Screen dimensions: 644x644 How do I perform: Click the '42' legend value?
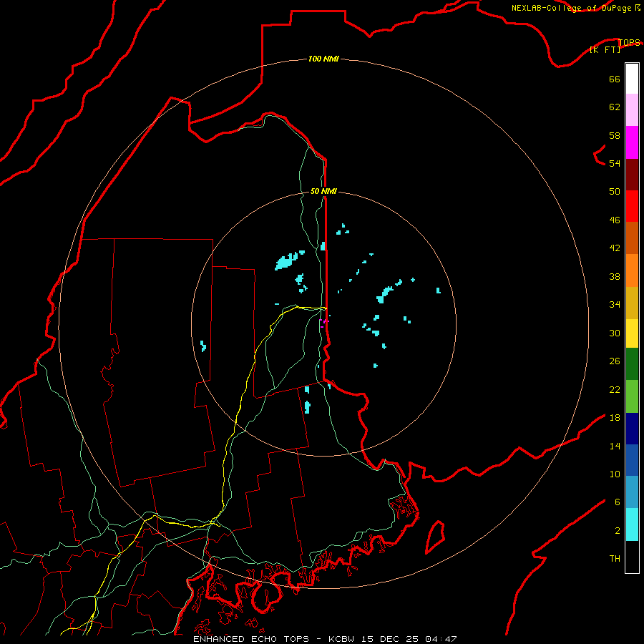615,248
